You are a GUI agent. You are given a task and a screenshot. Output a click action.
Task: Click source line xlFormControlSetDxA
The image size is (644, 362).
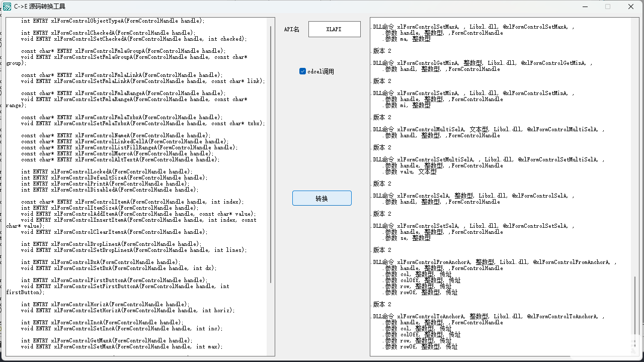[x=119, y=268]
